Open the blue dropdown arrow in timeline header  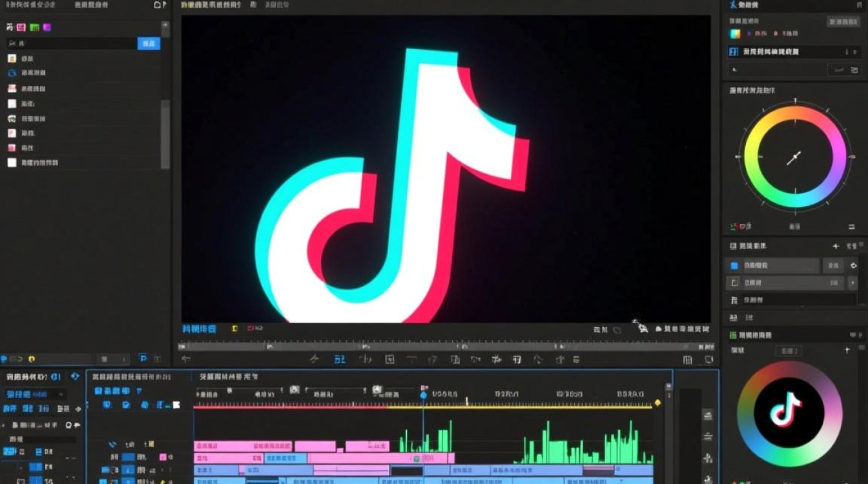click(x=139, y=391)
